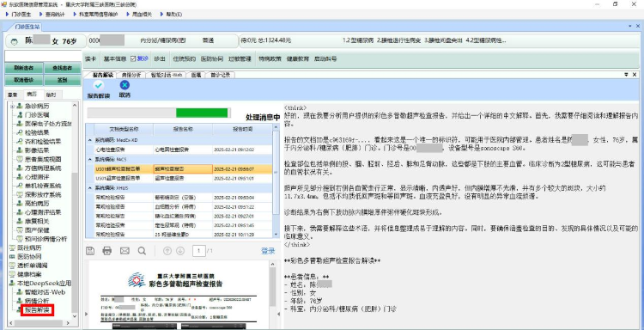Collapse the MedEx-XD system group
Screen dimensions: 644x330
90,141
